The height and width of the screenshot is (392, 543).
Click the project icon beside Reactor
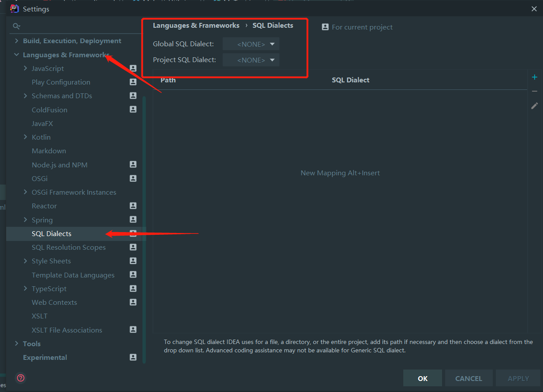tap(133, 206)
